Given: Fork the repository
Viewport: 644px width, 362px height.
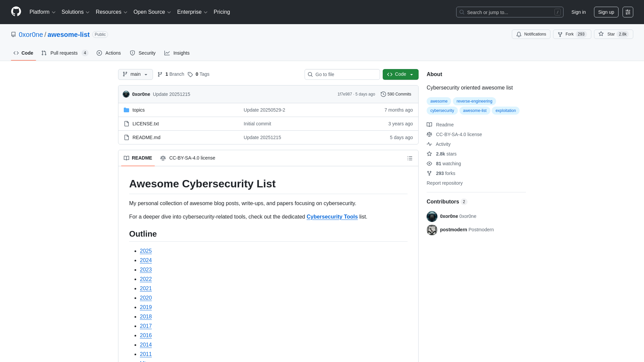Looking at the screenshot, I should [x=572, y=34].
